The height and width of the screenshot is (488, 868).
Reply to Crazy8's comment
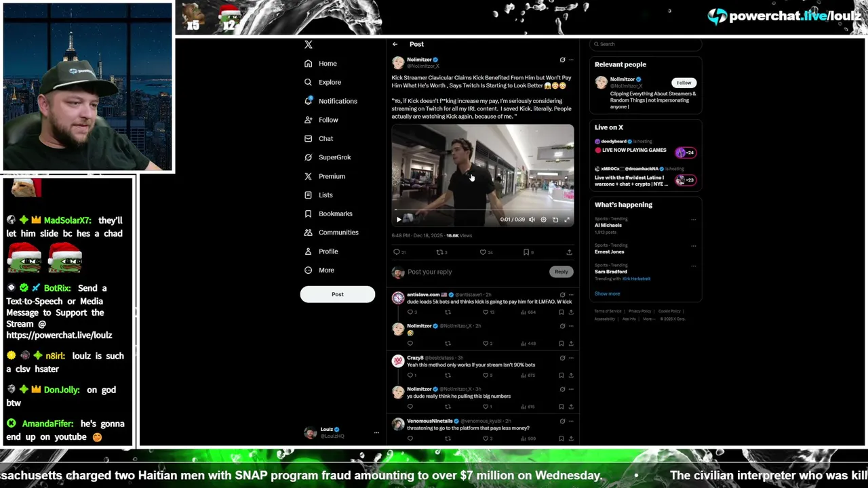coord(411,375)
